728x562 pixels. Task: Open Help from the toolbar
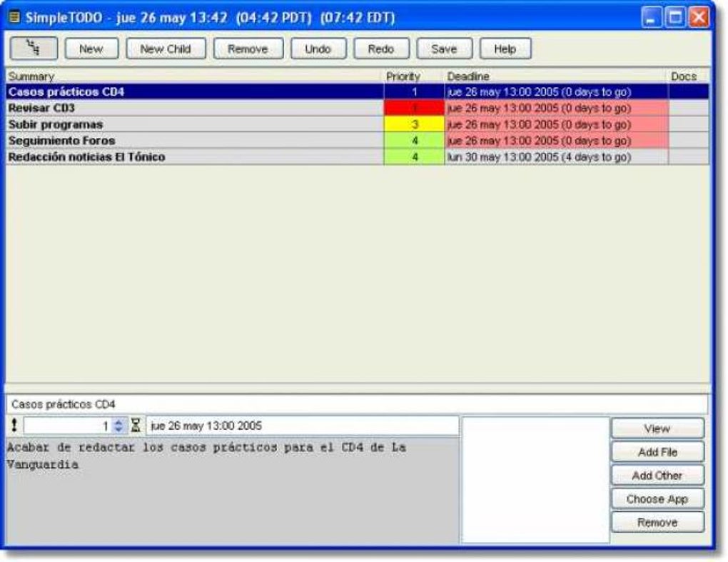pyautogui.click(x=505, y=49)
